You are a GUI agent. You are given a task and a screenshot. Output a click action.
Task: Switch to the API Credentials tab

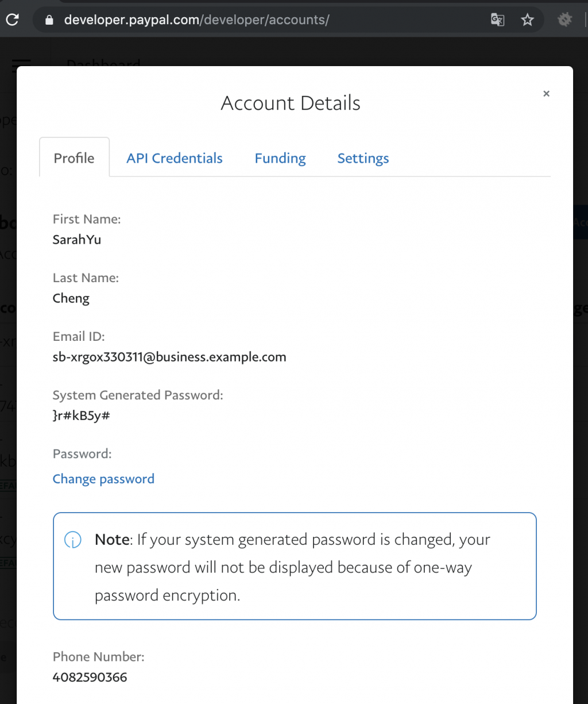175,158
